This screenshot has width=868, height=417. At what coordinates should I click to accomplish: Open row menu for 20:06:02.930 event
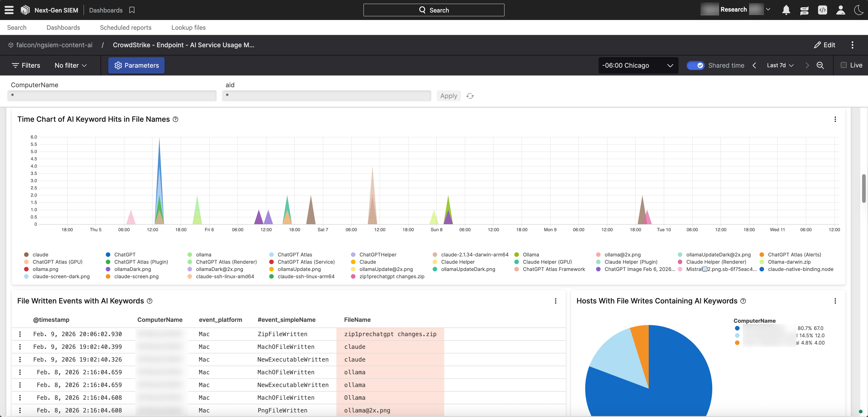coord(20,334)
